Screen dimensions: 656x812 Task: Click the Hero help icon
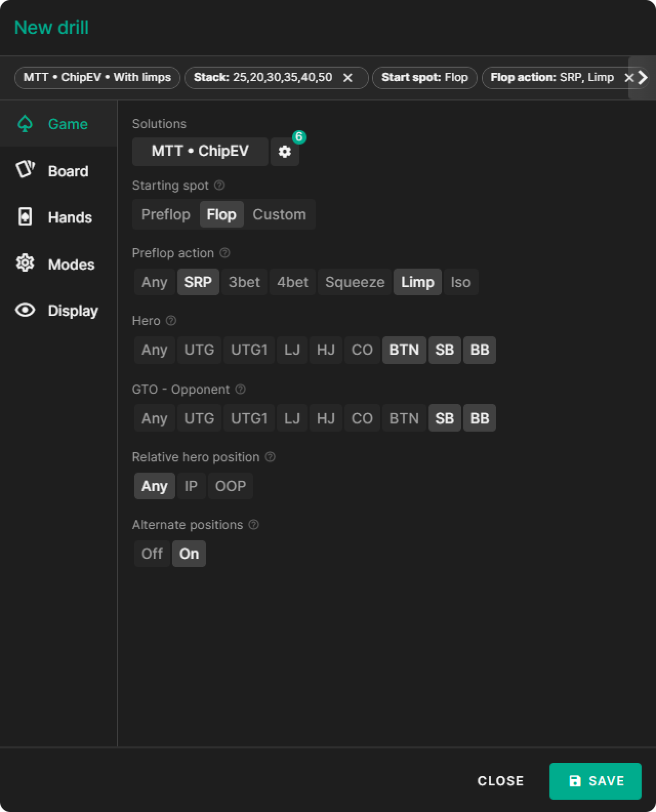pyautogui.click(x=171, y=320)
